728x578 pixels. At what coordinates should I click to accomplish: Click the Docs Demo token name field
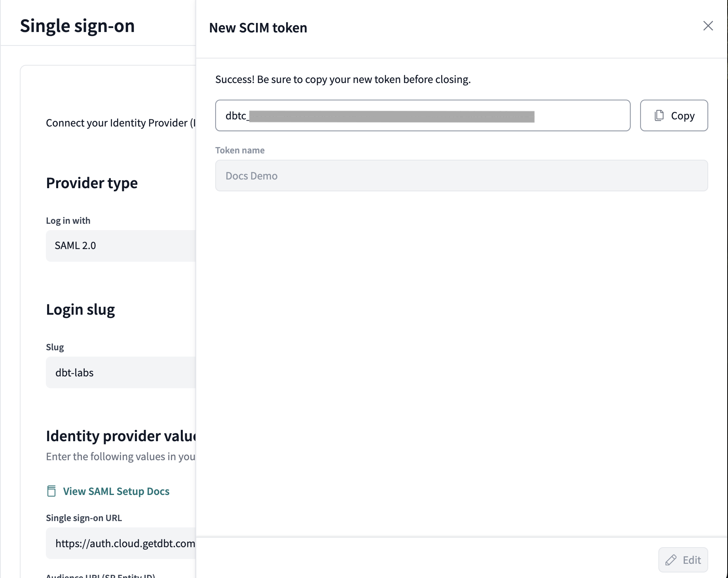461,176
